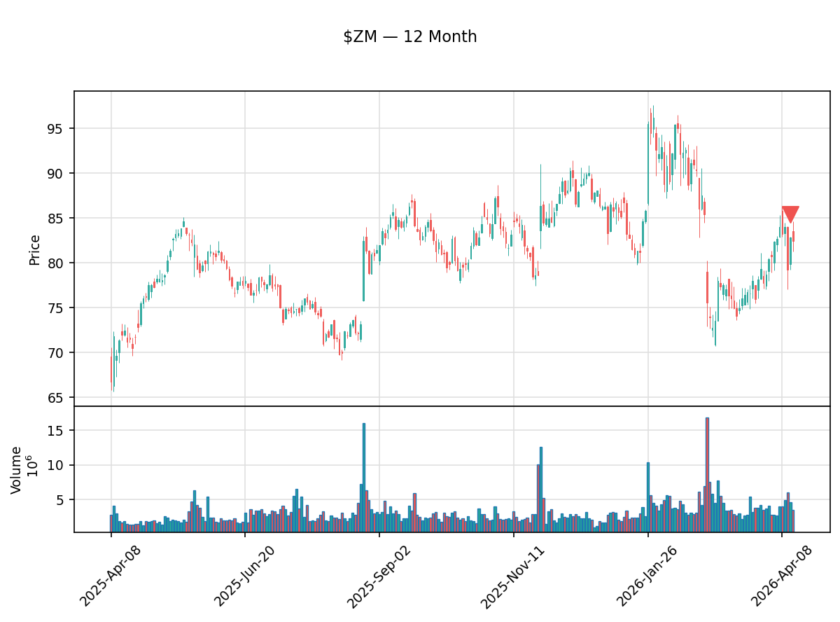The image size is (840, 622).
Task: Select the '2026-Jan-26' date label
Action: (x=647, y=576)
